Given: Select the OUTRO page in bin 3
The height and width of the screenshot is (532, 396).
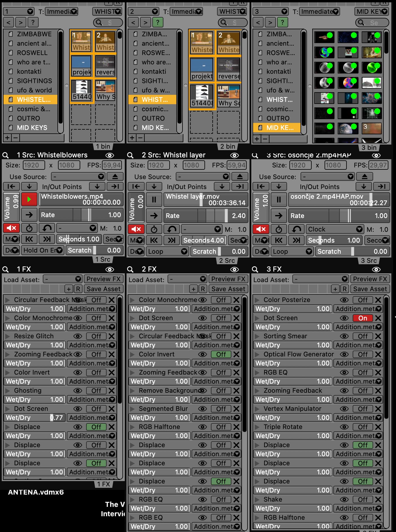Looking at the screenshot, I should coord(278,118).
